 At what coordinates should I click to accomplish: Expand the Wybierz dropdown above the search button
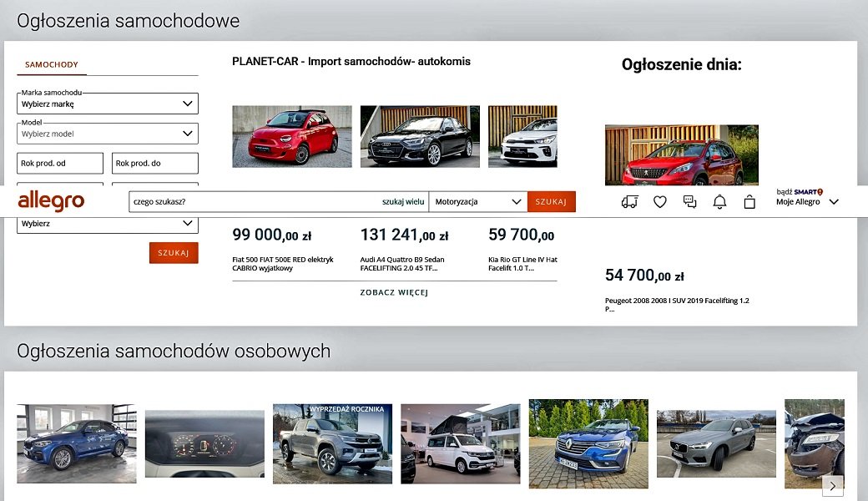[108, 224]
